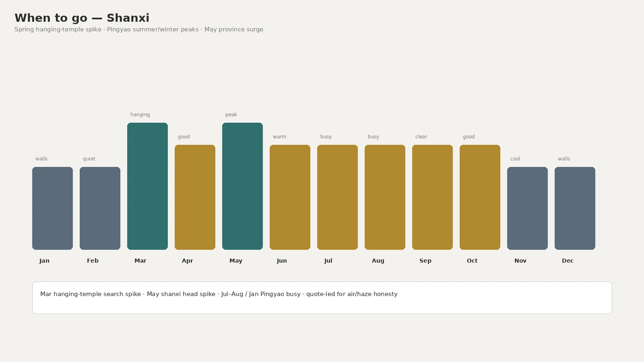
Task: Click the "Jan" month label
Action: point(44,261)
